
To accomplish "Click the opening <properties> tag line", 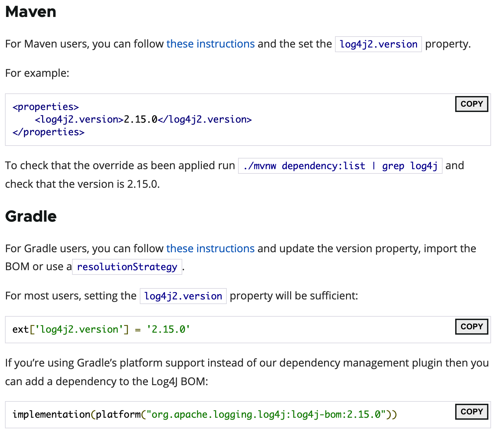I will pyautogui.click(x=46, y=107).
